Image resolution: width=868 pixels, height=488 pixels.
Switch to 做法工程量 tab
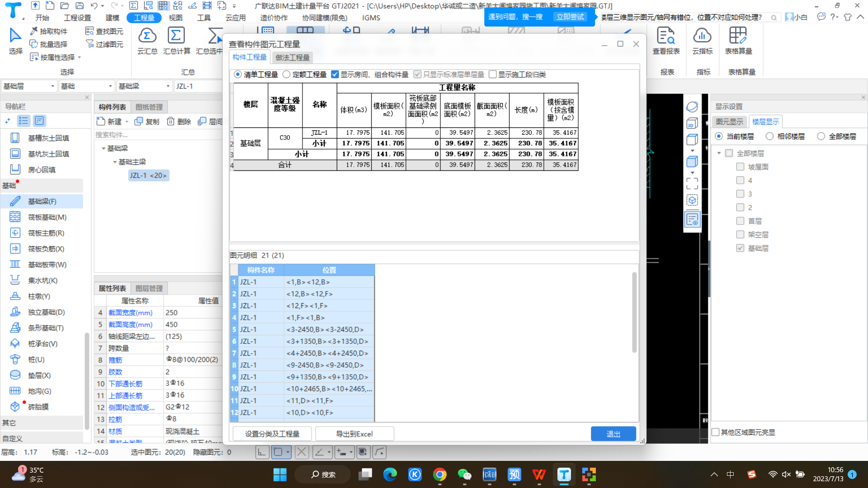tap(292, 57)
